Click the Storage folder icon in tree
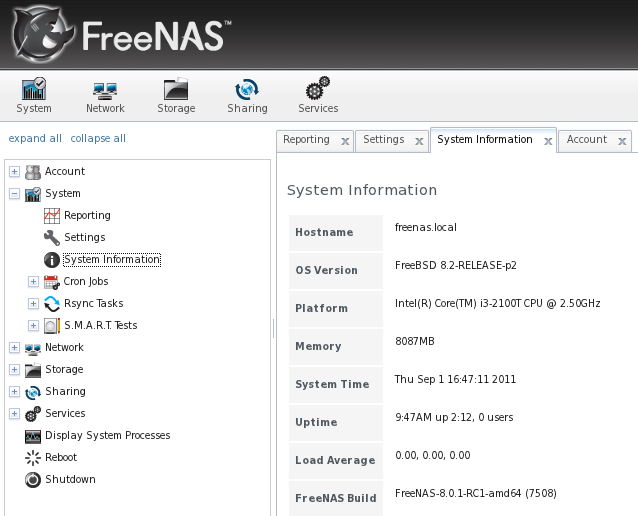 pos(33,370)
